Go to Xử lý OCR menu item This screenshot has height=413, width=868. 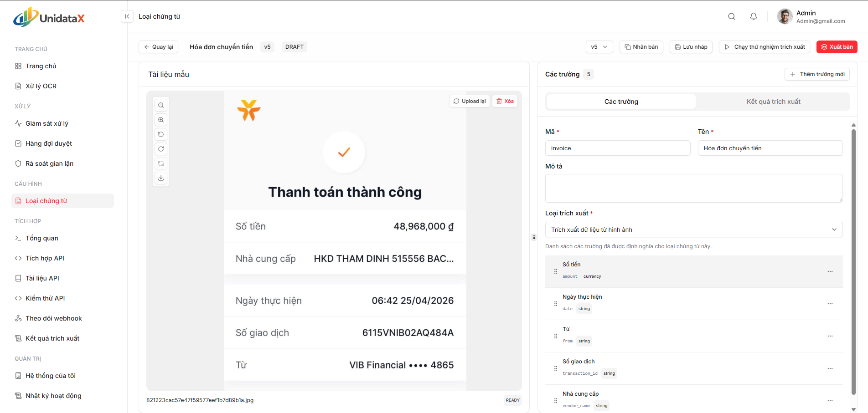(x=62, y=86)
